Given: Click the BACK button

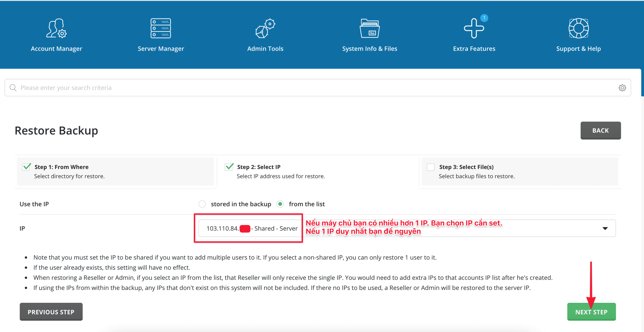Looking at the screenshot, I should [x=600, y=130].
